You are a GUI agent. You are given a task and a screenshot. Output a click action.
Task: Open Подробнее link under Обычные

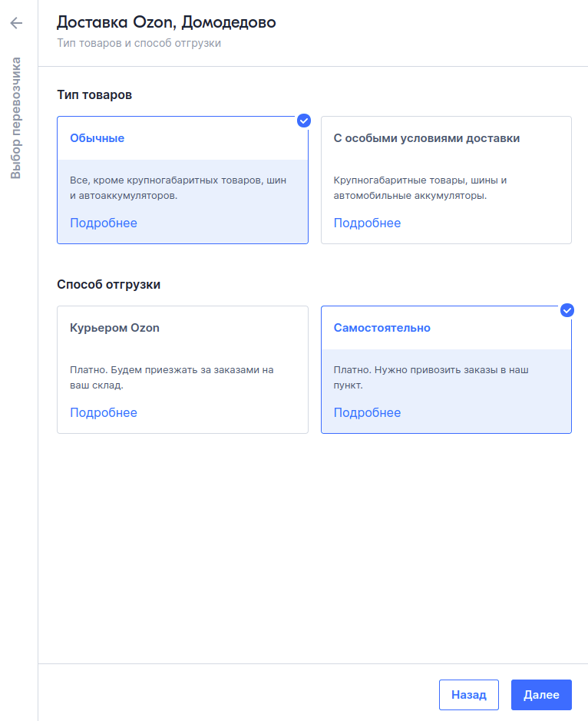pos(104,223)
